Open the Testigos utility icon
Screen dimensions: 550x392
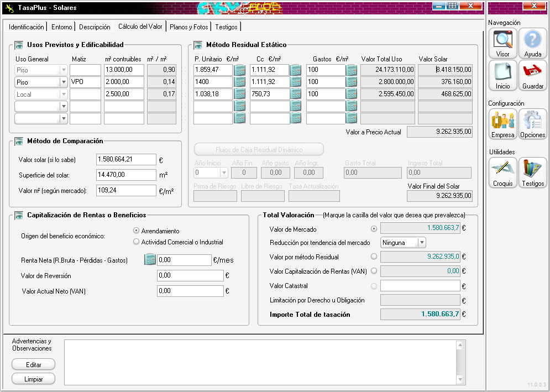coord(532,172)
